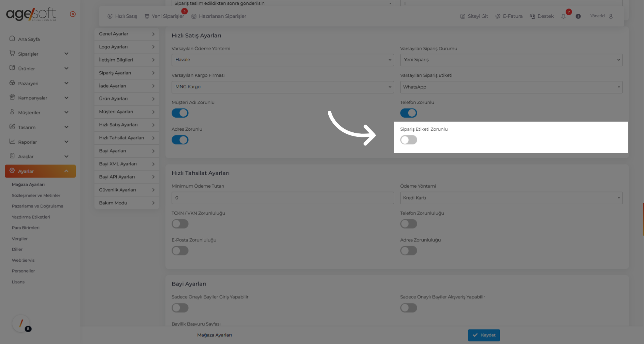The image size is (644, 344).
Task: Select Güvenlik Ayarları in settings list
Action: [x=126, y=190]
